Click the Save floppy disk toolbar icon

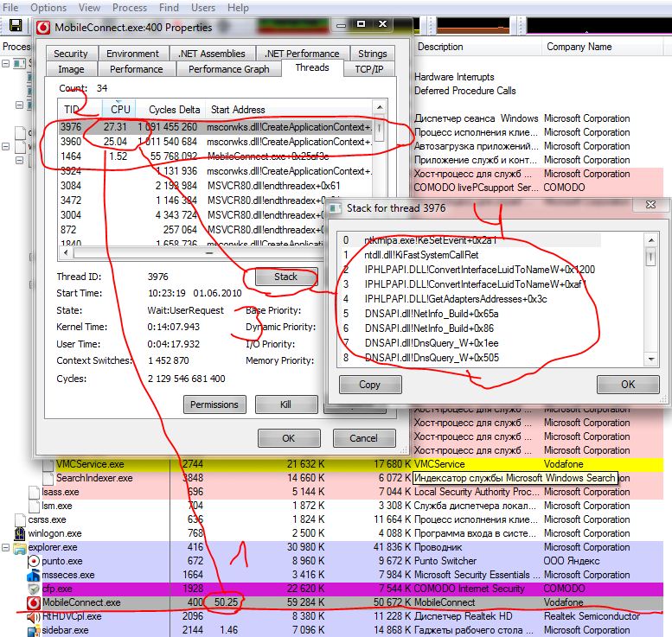click(x=16, y=26)
